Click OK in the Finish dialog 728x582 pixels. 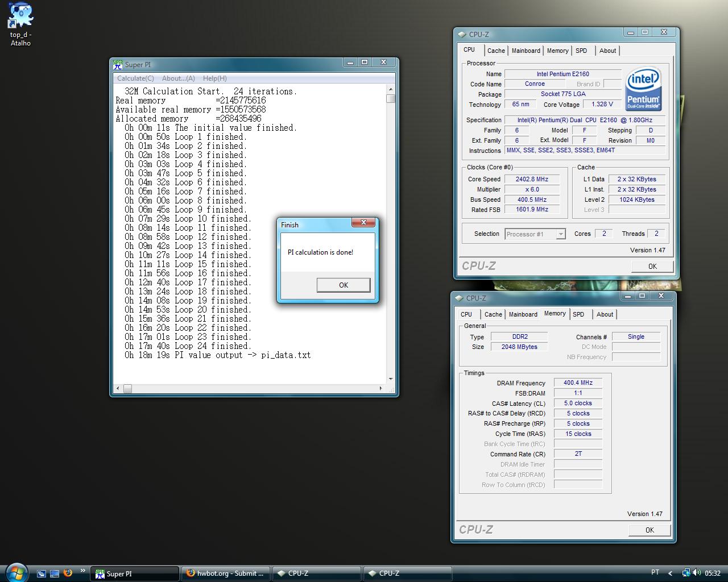344,285
